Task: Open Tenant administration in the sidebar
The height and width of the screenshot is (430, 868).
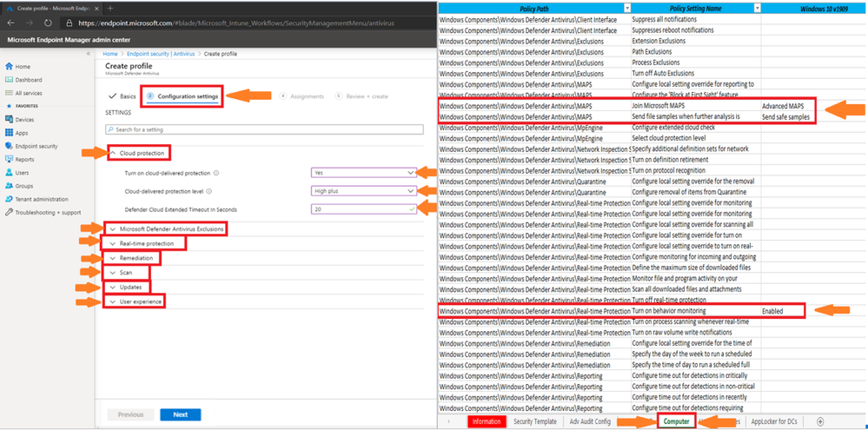Action: [x=36, y=199]
